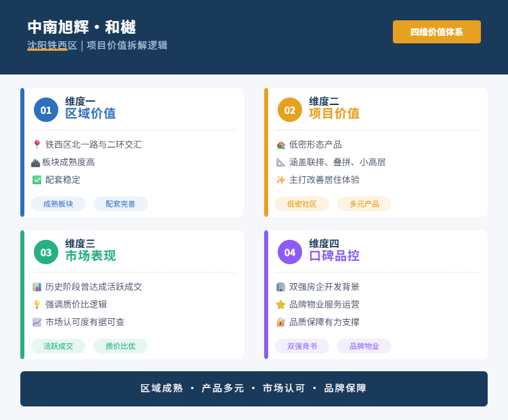Viewport: 508px width, 420px height.
Task: Click the 板块成熟度高 line
Action: click(x=68, y=163)
